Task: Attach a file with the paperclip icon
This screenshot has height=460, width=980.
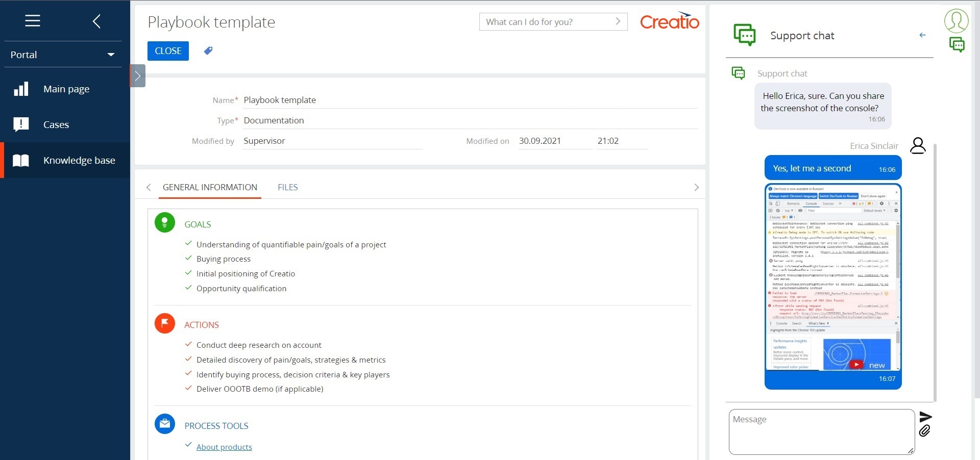Action: click(x=925, y=431)
